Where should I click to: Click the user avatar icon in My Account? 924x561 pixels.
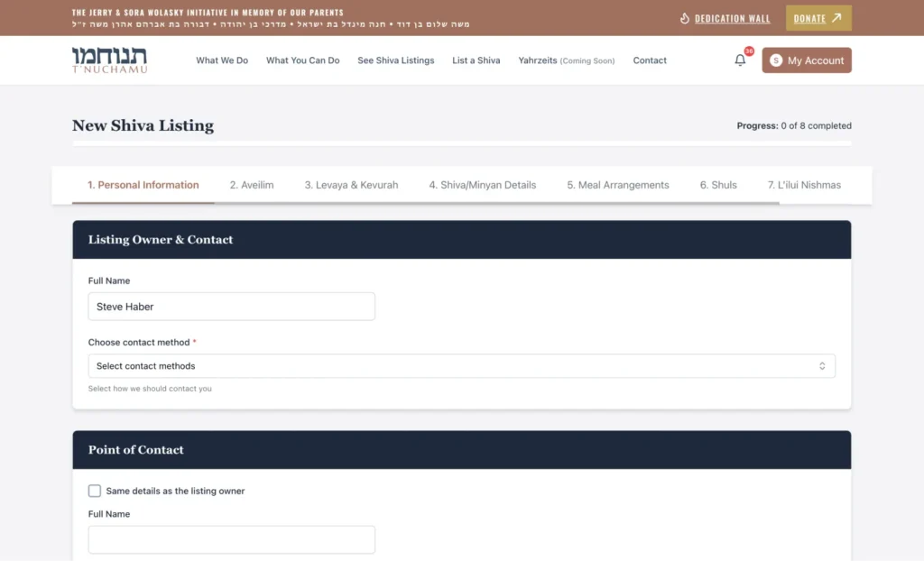tap(776, 60)
